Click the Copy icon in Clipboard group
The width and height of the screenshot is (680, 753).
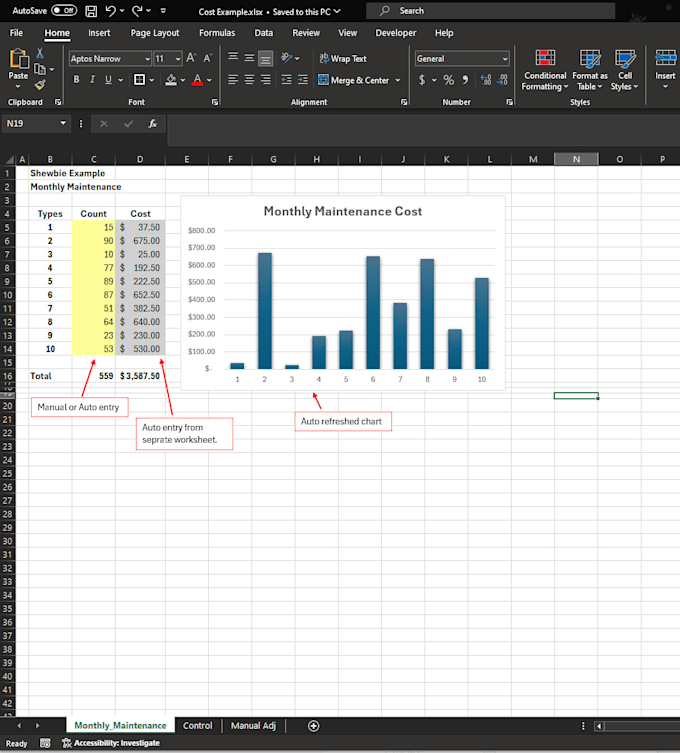tap(40, 69)
